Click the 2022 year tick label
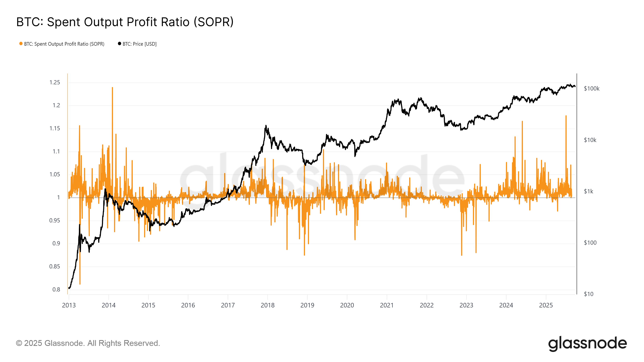The image size is (644, 362). [x=426, y=305]
